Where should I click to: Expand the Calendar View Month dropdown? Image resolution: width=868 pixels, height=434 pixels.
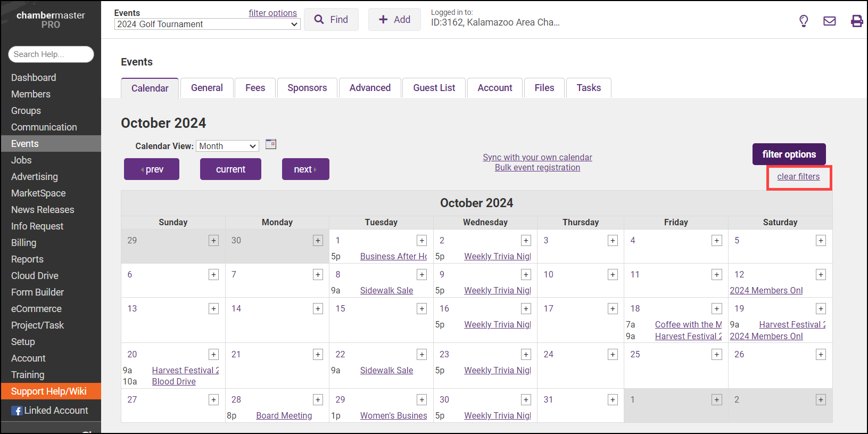(227, 146)
